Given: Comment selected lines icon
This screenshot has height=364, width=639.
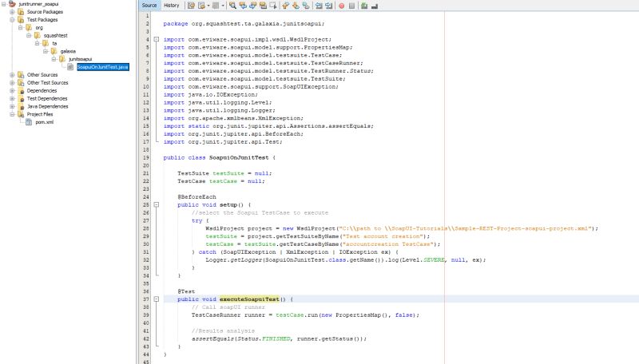Looking at the screenshot, I should click(x=364, y=6).
